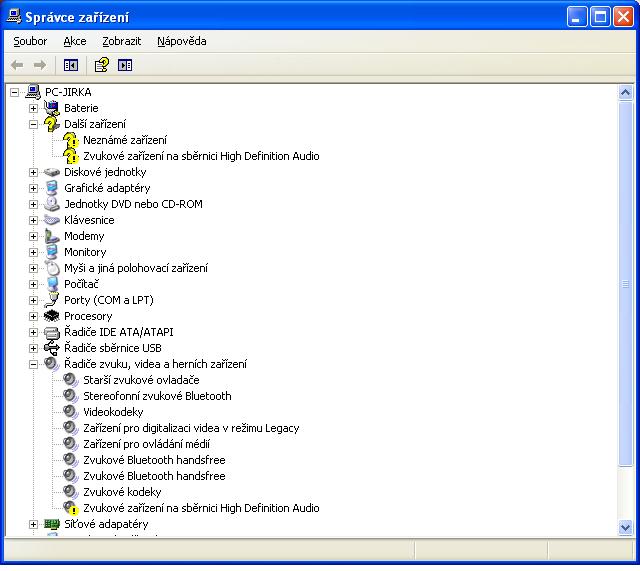Screen dimensions: 640x571
Task: Minimize the Správce zařízení window
Action: 577,17
